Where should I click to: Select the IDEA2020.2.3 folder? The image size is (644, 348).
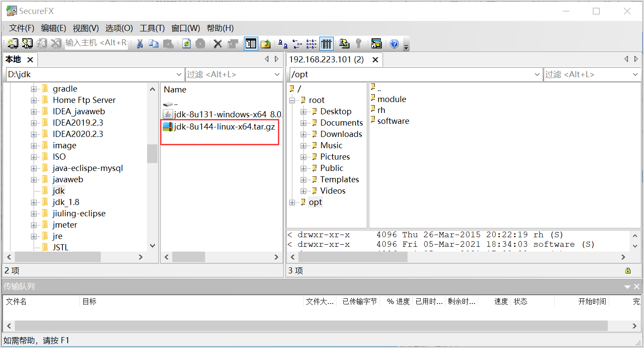78,134
